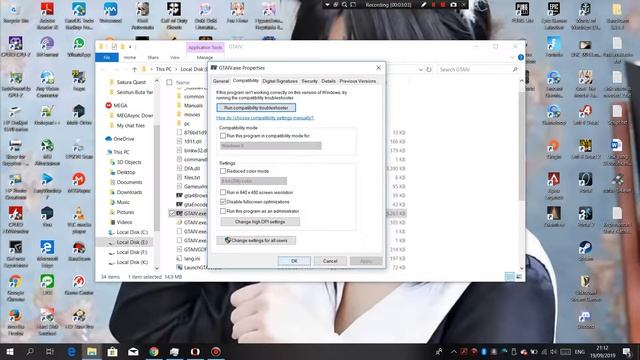This screenshot has width=640, height=360.
Task: Open the Microsoft Edge desktop shortcut
Action: pyautogui.click(x=47, y=253)
